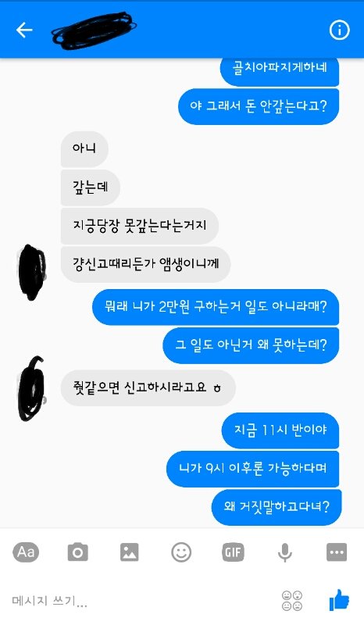Send a thumbs-up like
The image size is (364, 625).
tap(339, 600)
